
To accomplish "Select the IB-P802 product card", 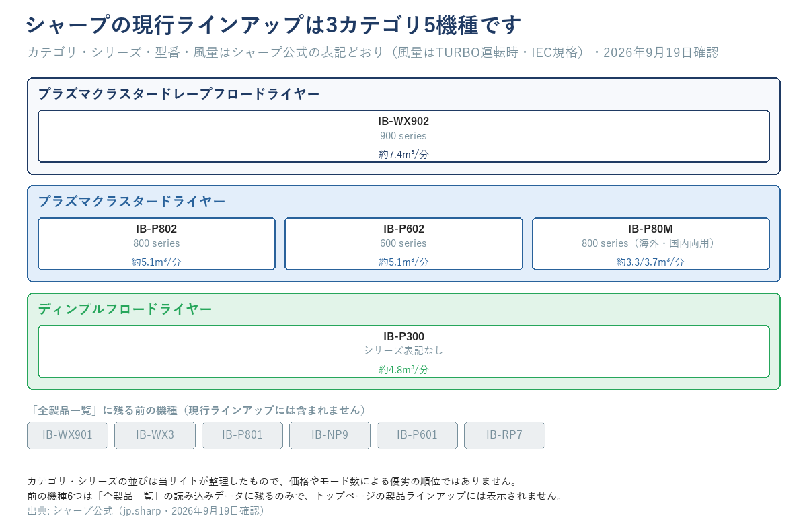I will point(157,244).
